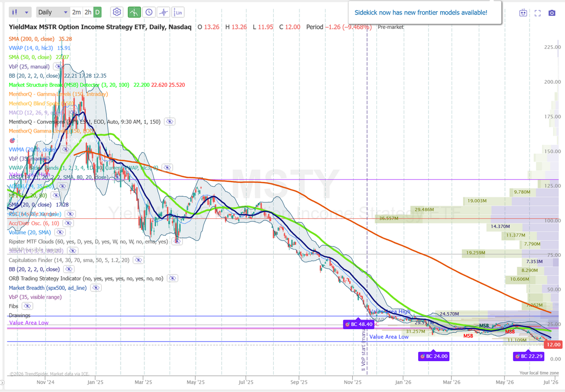Open the Sidekick robot assistant
Viewport: 565px width, 392px height.
523,13
